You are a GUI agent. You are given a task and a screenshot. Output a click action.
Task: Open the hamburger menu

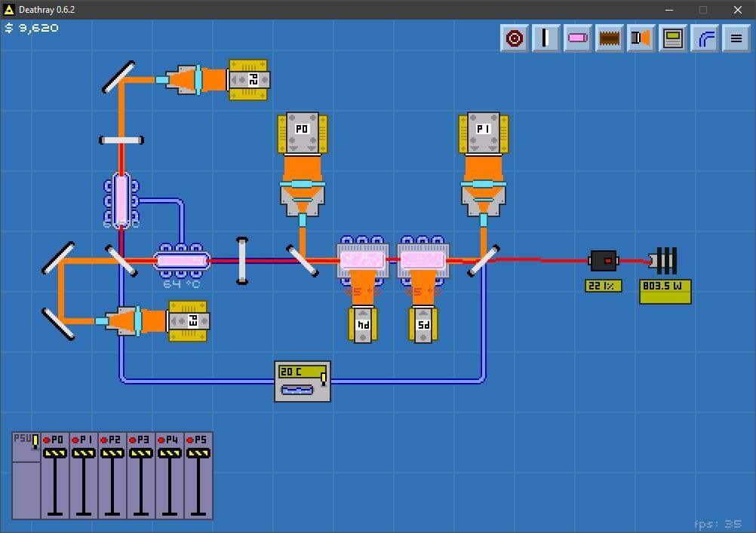point(736,38)
